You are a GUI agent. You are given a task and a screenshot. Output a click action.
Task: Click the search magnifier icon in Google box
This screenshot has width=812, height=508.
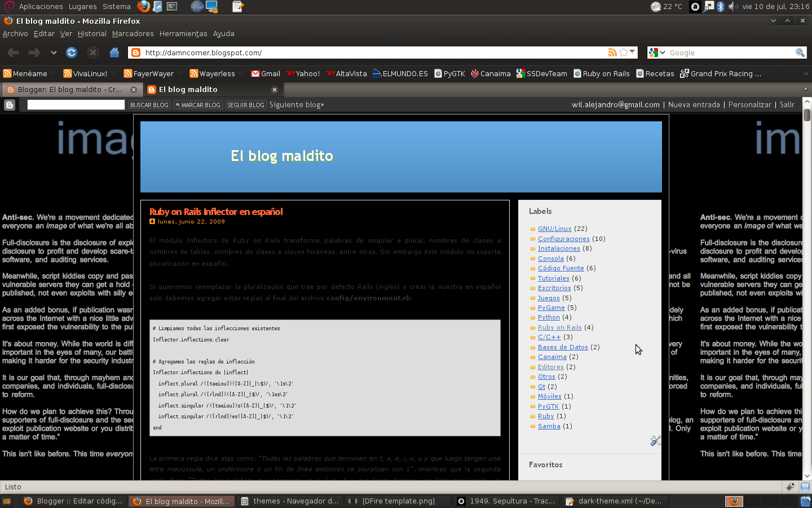tap(800, 52)
